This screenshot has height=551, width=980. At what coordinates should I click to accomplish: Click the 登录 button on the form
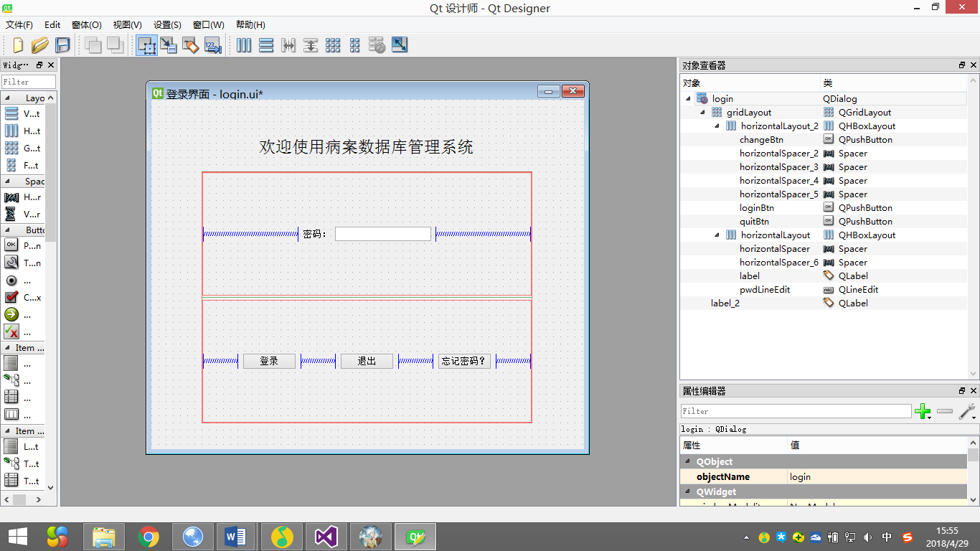click(269, 361)
